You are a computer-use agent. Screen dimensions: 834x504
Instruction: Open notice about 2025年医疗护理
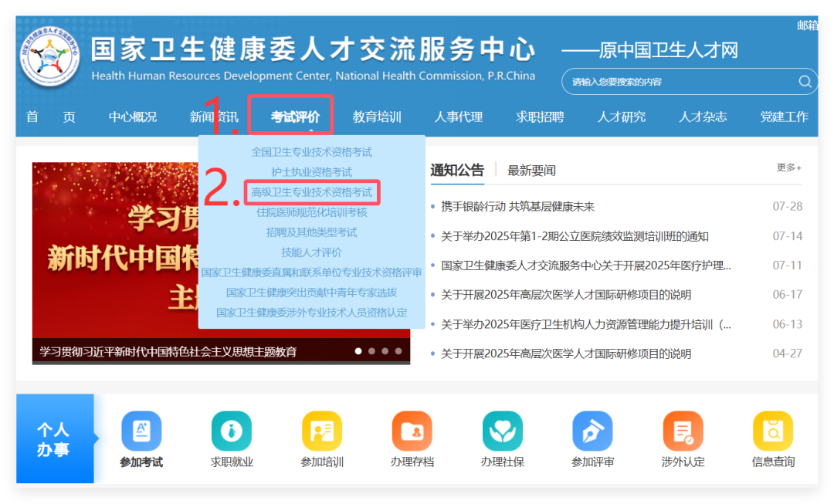tap(585, 266)
